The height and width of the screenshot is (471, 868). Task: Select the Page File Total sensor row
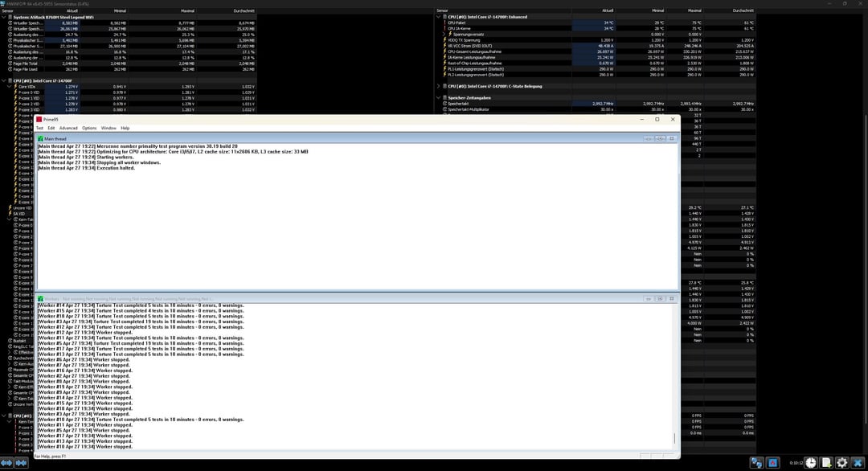[29, 63]
